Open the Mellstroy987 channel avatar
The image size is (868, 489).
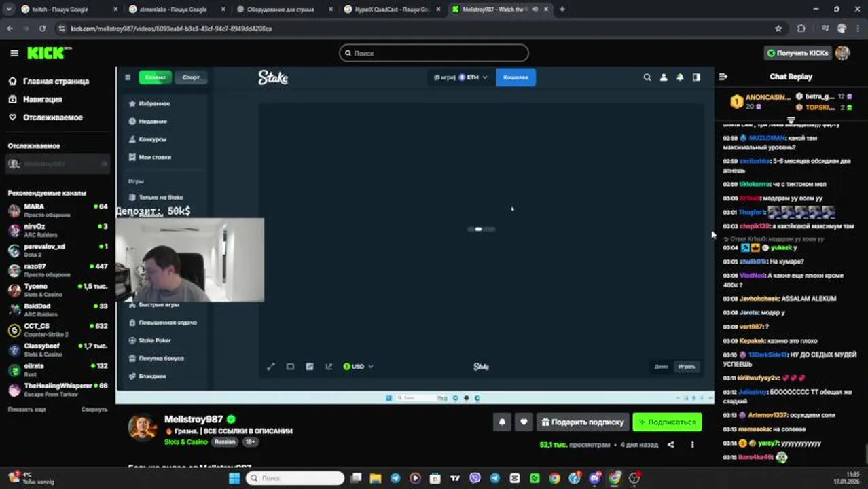pyautogui.click(x=143, y=428)
